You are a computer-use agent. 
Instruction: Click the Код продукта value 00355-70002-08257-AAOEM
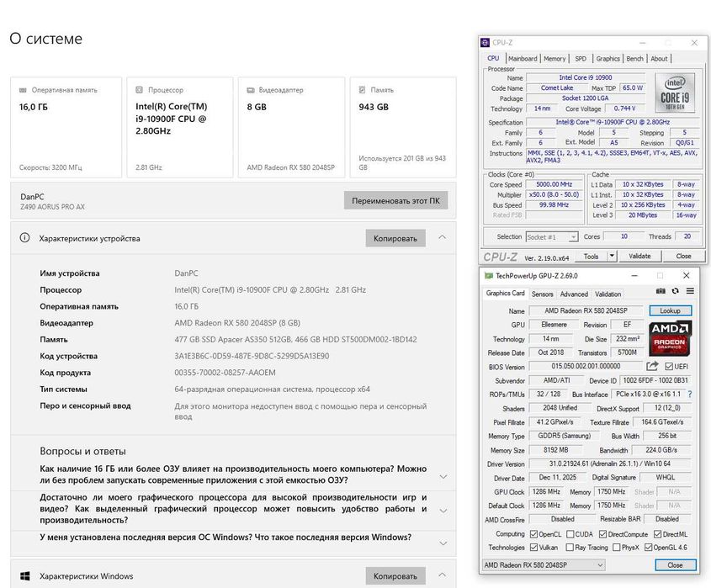pyautogui.click(x=225, y=373)
